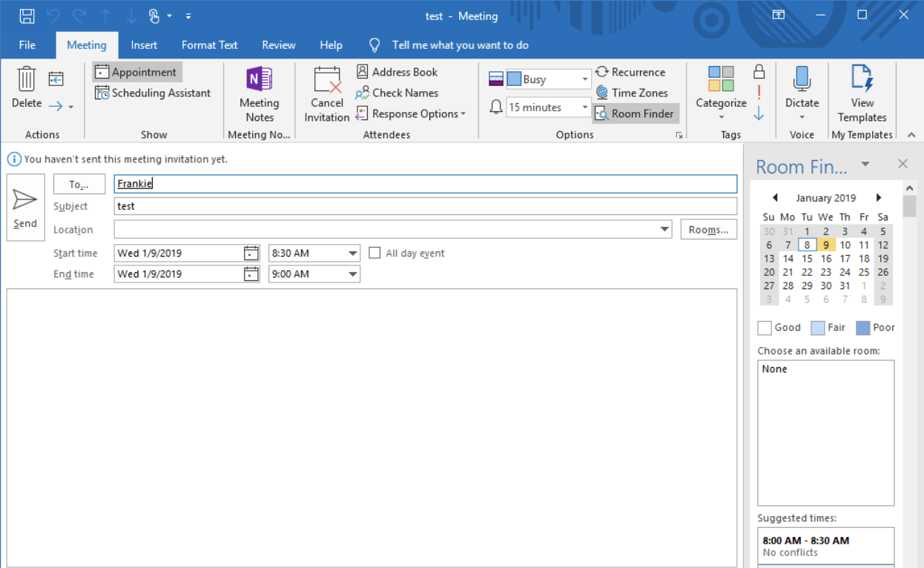This screenshot has height=568, width=924.
Task: Toggle the Private lock icon
Action: coord(759,72)
